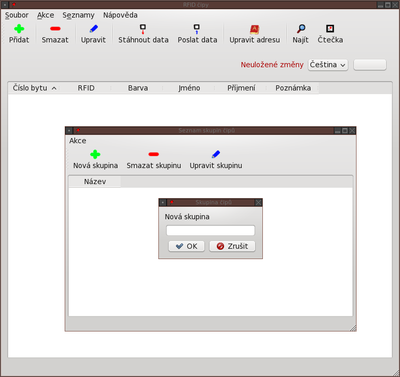Sort by Číslo bytu column header
This screenshot has width=400, height=377.
[34, 88]
